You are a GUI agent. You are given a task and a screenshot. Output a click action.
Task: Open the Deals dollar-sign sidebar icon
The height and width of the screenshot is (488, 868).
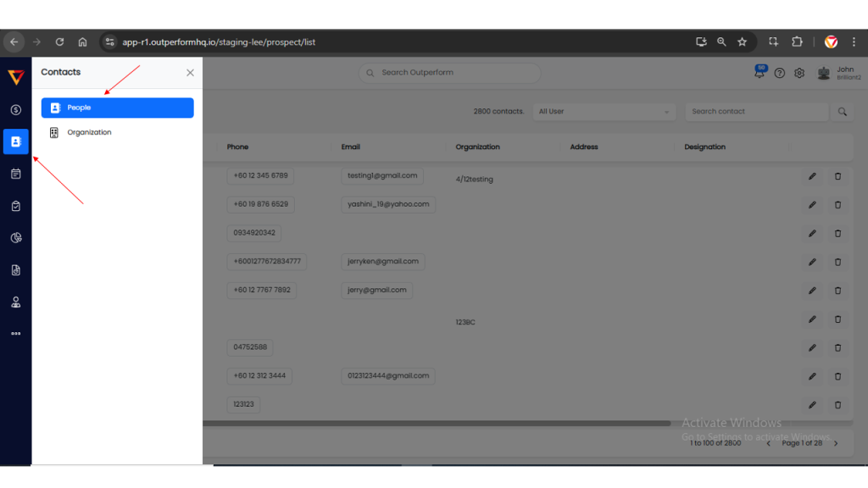pyautogui.click(x=15, y=110)
